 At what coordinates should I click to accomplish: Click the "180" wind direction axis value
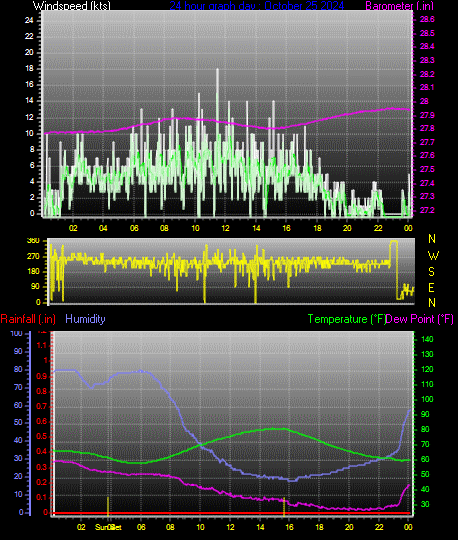(33, 272)
